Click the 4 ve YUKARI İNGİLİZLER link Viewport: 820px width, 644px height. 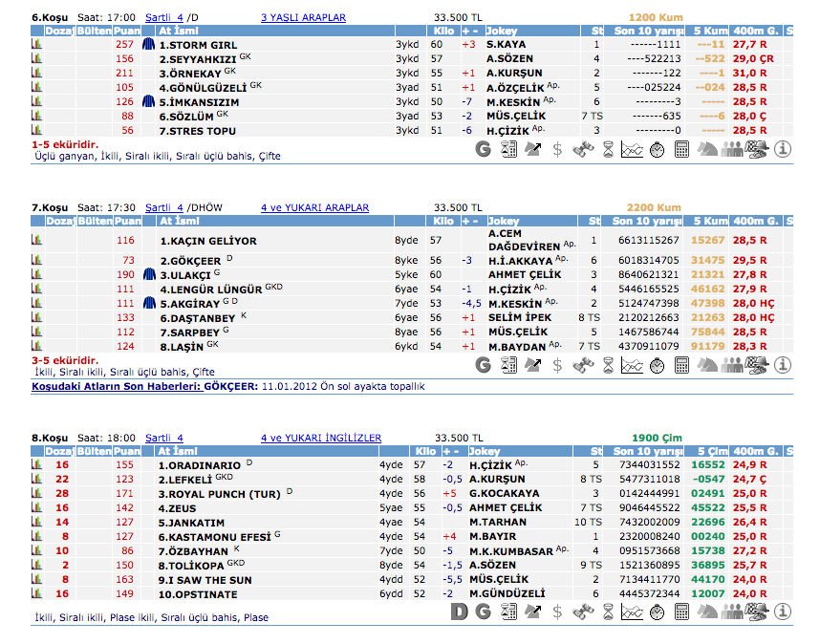coord(321,438)
